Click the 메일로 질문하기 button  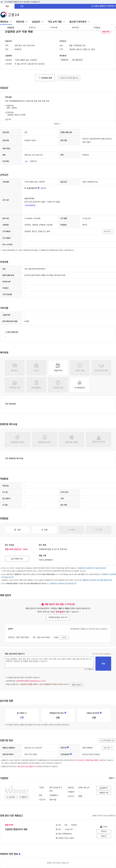click(x=77, y=685)
